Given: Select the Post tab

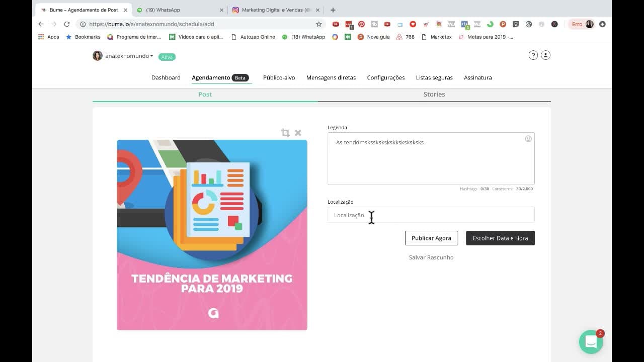Looking at the screenshot, I should [x=205, y=95].
